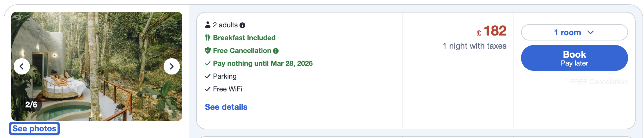The image size is (644, 138).
Task: Click the £182 price amount
Action: tap(495, 31)
